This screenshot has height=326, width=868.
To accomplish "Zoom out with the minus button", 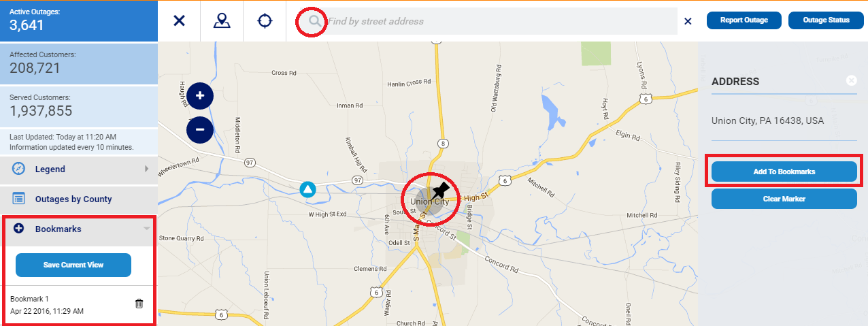I will (200, 129).
